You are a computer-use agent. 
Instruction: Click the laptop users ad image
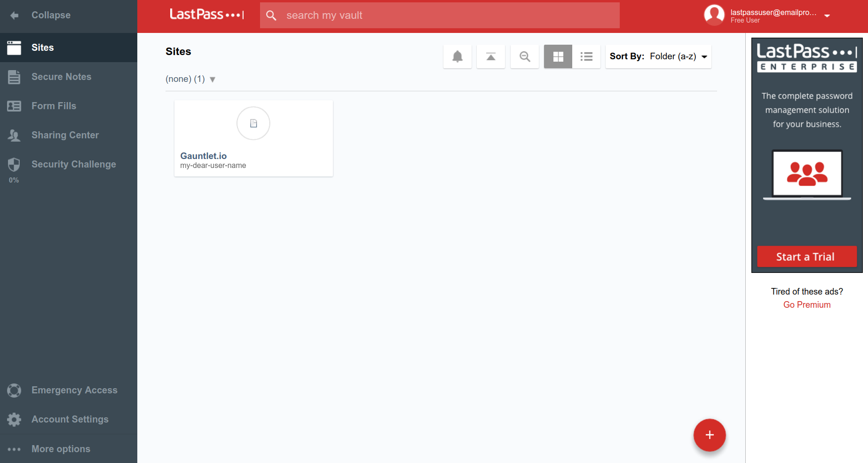(x=807, y=175)
